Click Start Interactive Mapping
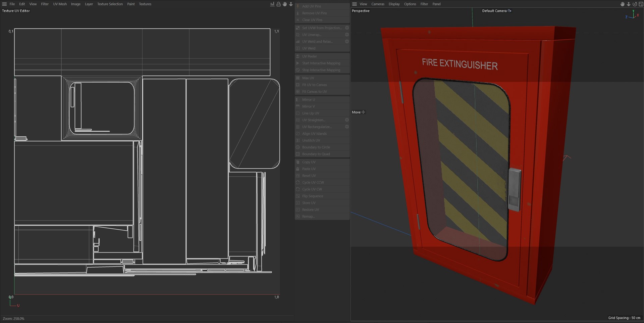The image size is (644, 323). point(322,63)
